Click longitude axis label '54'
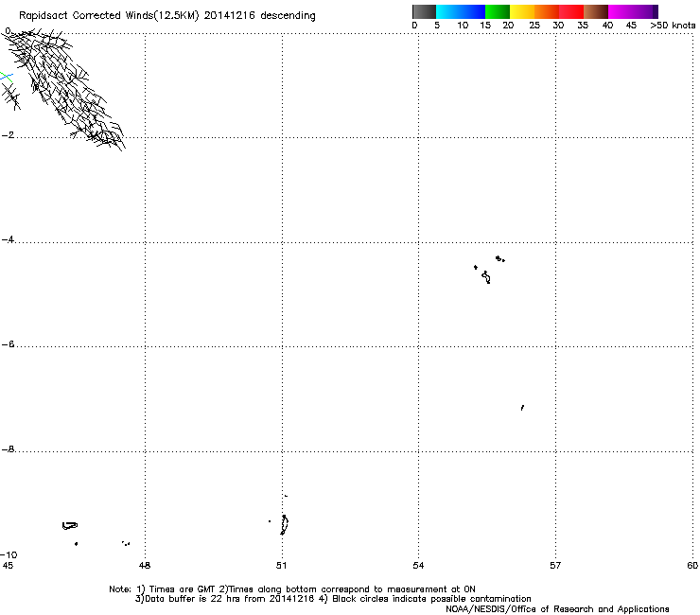The width and height of the screenshot is (700, 615). coord(418,566)
